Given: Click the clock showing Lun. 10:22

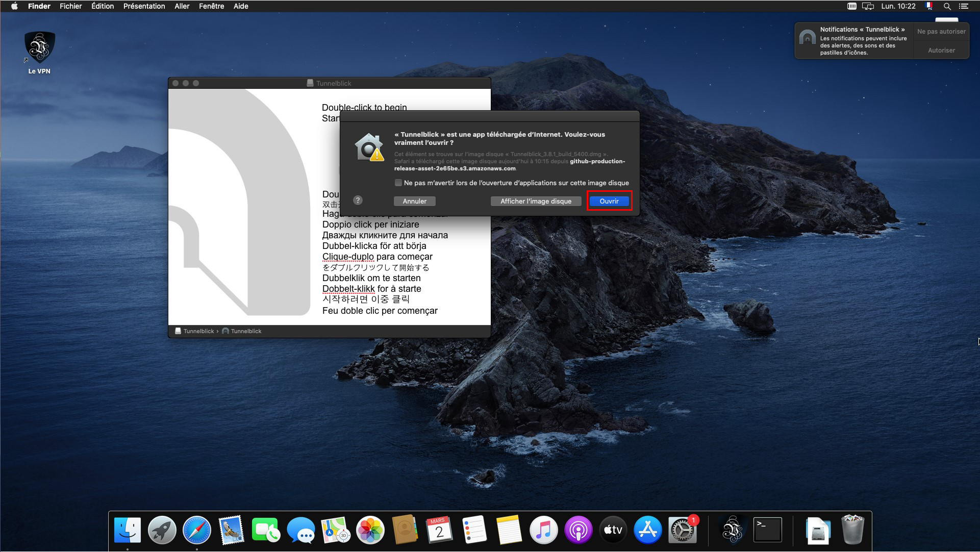Looking at the screenshot, I should (x=898, y=6).
